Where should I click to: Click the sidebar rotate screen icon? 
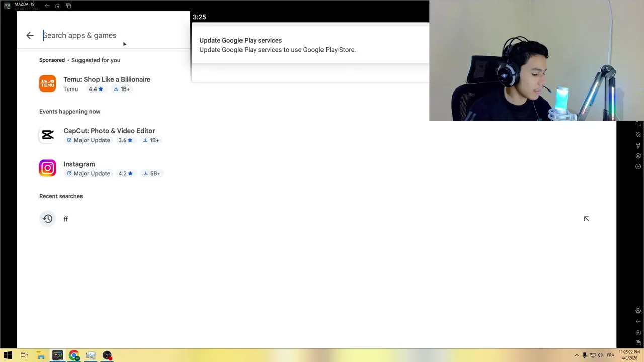pyautogui.click(x=638, y=134)
